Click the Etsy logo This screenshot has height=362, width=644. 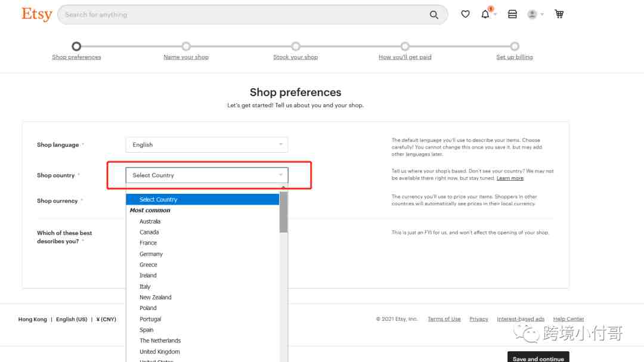37,14
